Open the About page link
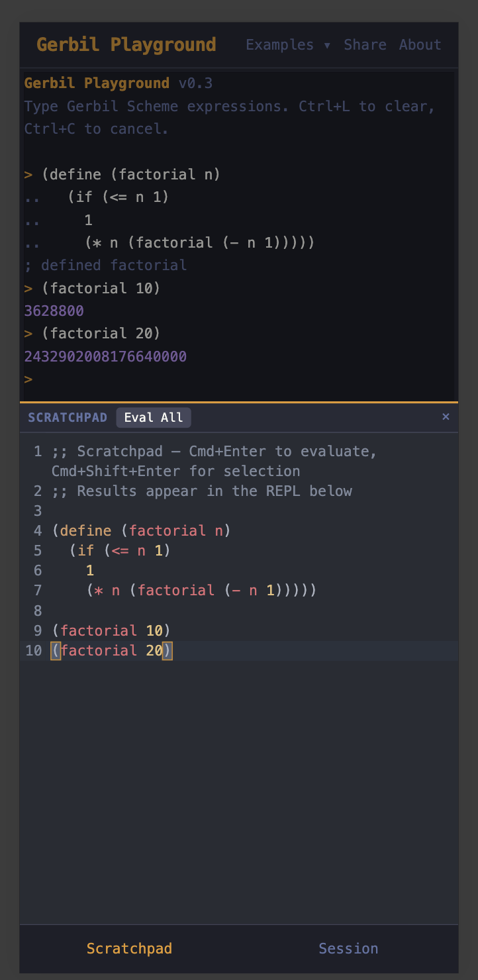The height and width of the screenshot is (980, 478). pyautogui.click(x=420, y=45)
